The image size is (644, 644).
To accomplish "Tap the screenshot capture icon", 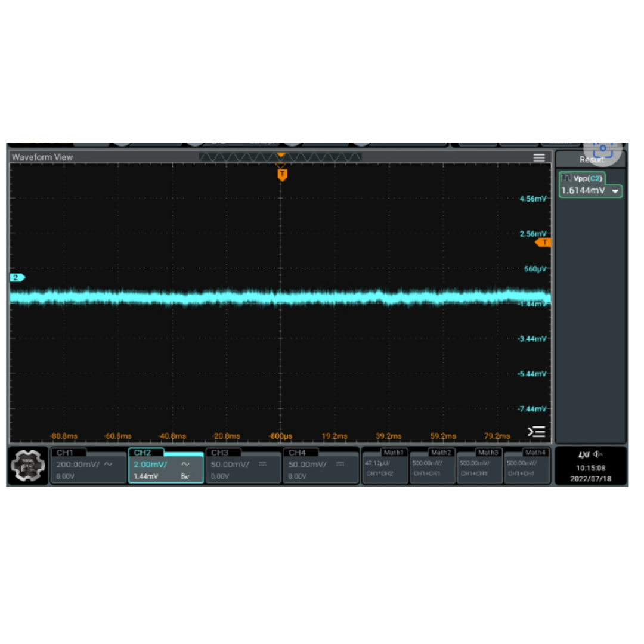I will [602, 149].
